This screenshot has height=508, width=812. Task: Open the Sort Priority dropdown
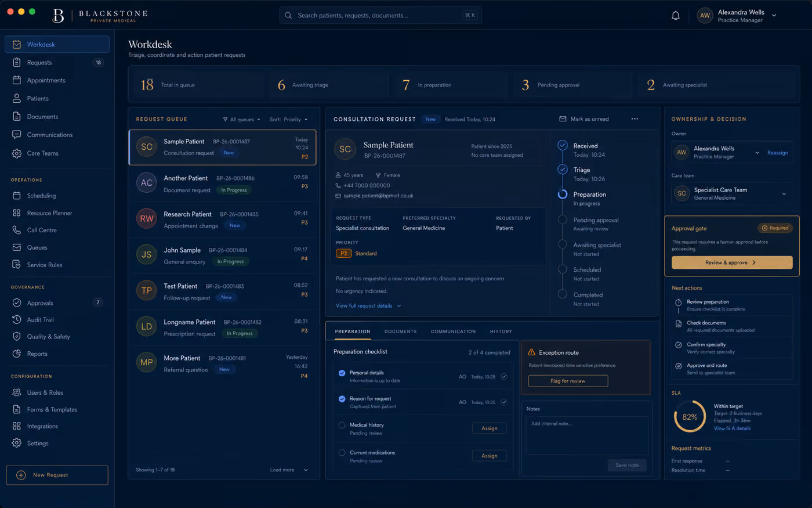point(289,120)
